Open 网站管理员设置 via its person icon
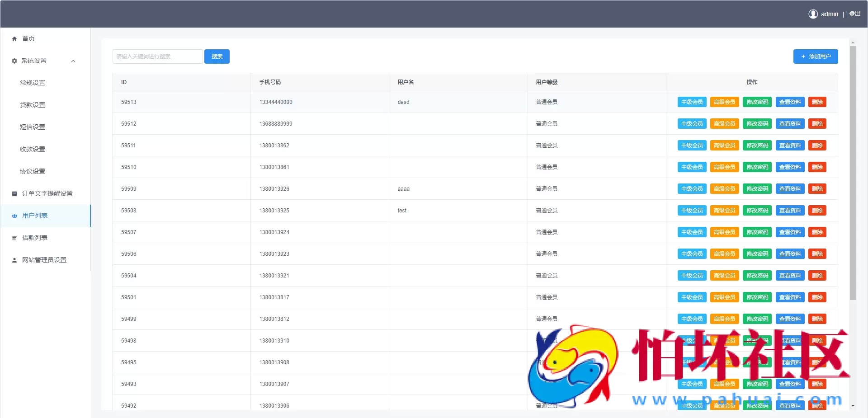 14,260
